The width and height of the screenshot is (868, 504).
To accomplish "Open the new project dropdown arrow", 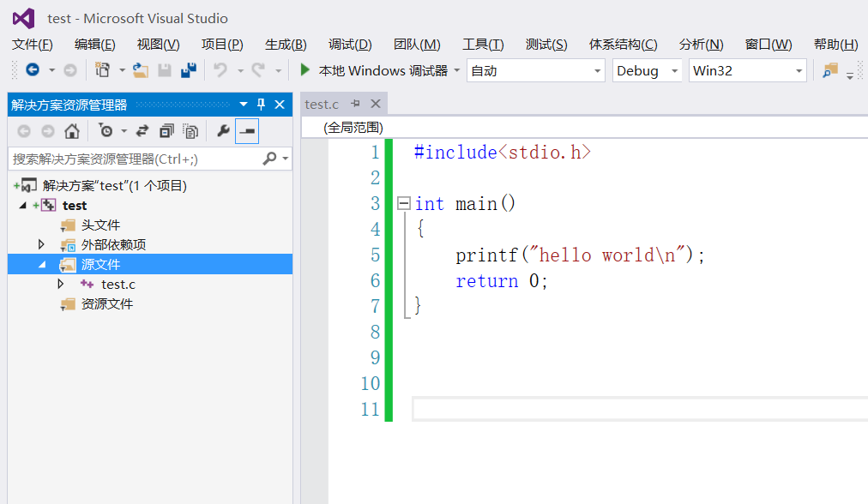I will 122,70.
